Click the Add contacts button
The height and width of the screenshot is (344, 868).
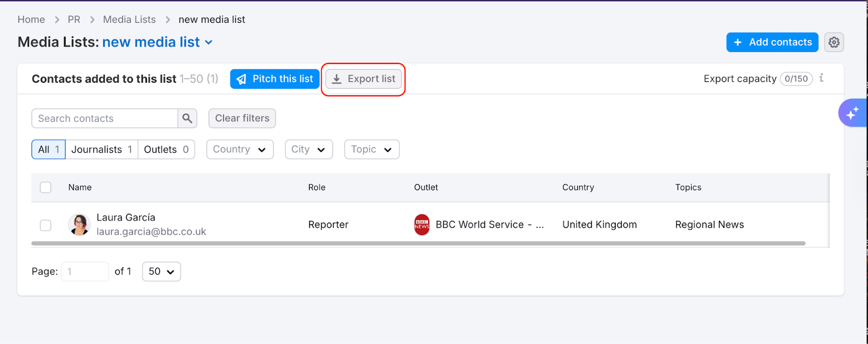coord(772,42)
